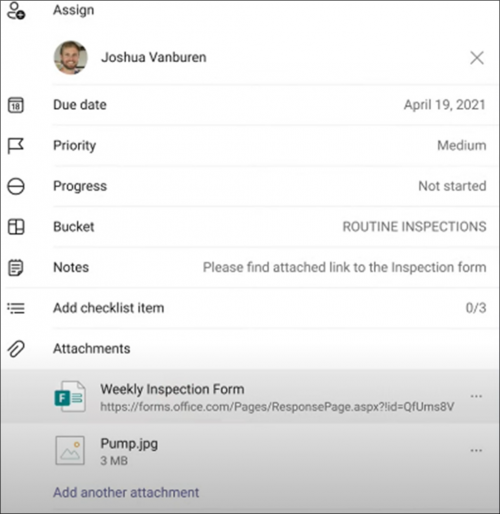Click the Priority flag icon
The image size is (500, 514).
point(16,146)
